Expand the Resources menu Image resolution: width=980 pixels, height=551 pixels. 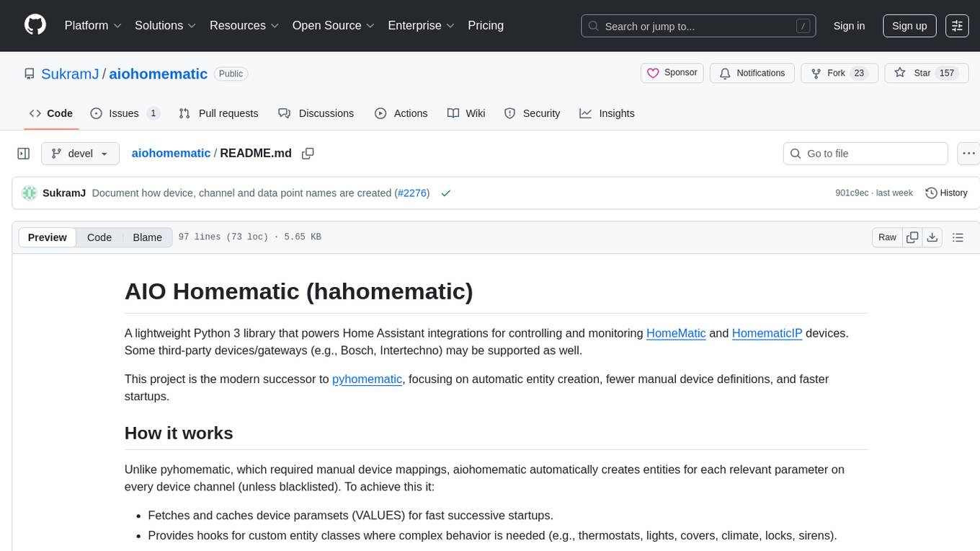245,25
